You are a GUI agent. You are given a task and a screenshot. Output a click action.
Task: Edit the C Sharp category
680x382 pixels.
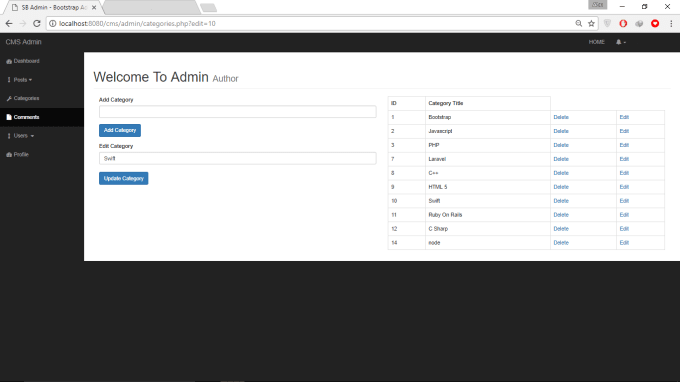(624, 229)
